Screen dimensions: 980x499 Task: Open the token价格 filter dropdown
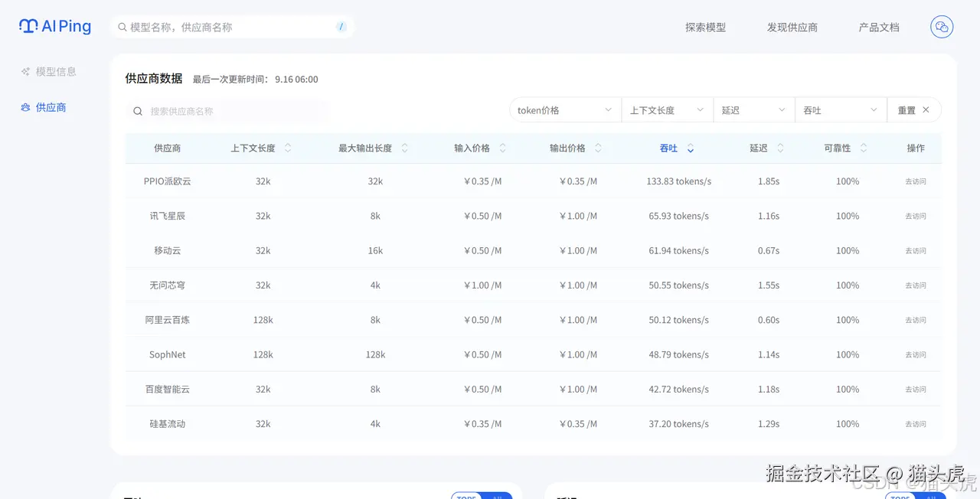tap(564, 109)
